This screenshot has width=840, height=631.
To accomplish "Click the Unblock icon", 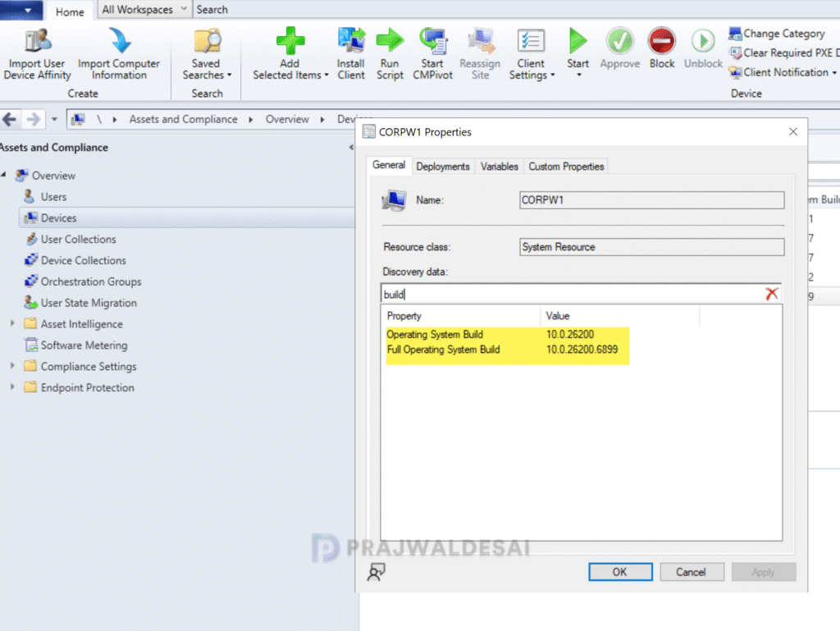I will (x=703, y=41).
